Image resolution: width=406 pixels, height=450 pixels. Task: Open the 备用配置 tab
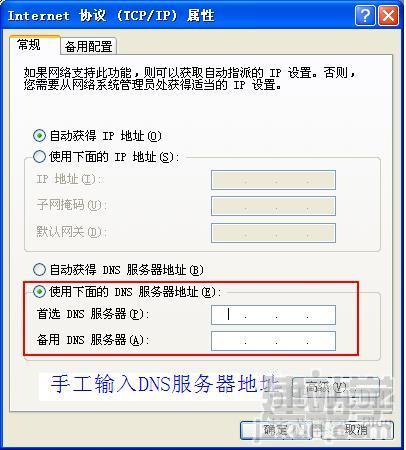[88, 46]
